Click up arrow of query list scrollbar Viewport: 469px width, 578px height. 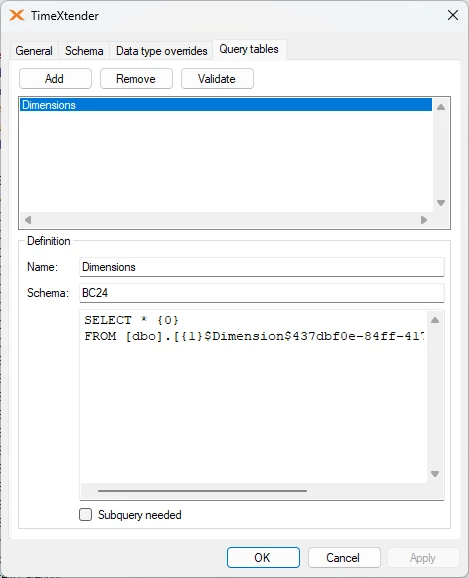441,107
